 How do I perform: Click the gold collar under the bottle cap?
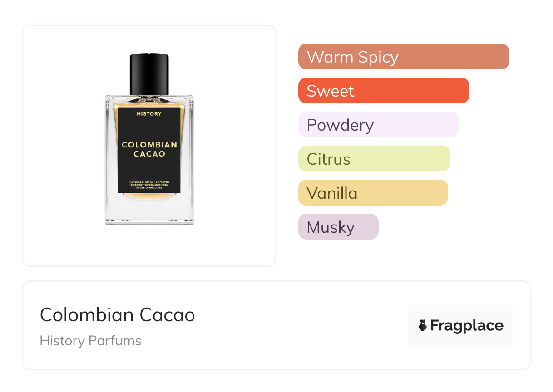149,98
